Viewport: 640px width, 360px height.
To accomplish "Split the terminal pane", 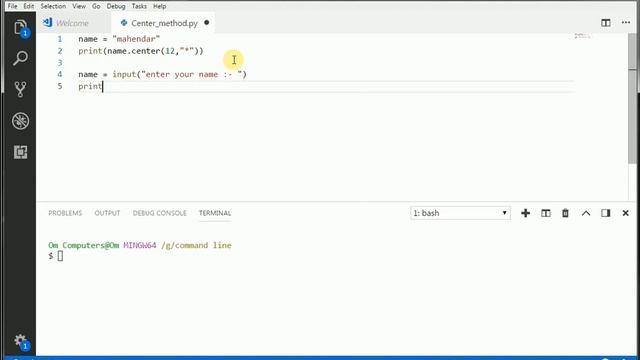I will [x=546, y=213].
